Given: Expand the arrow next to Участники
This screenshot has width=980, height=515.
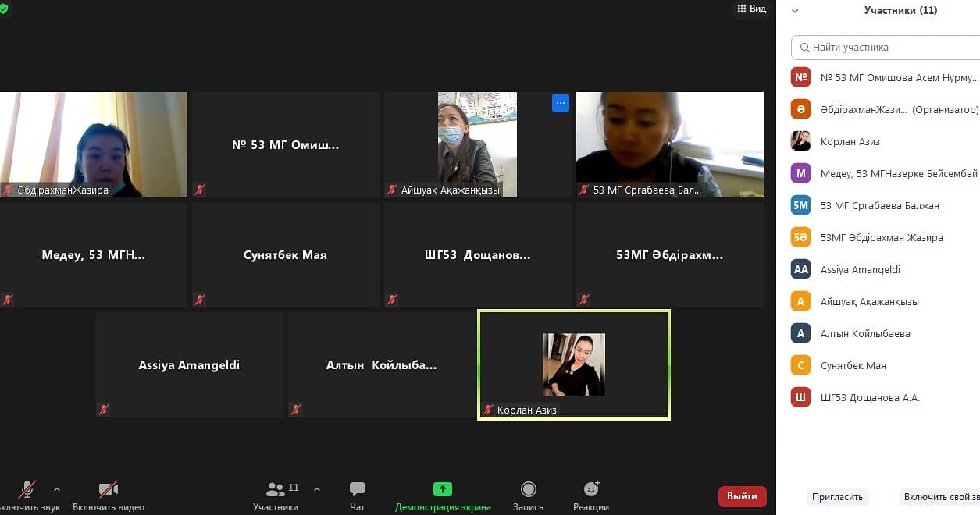Looking at the screenshot, I should coord(316,489).
